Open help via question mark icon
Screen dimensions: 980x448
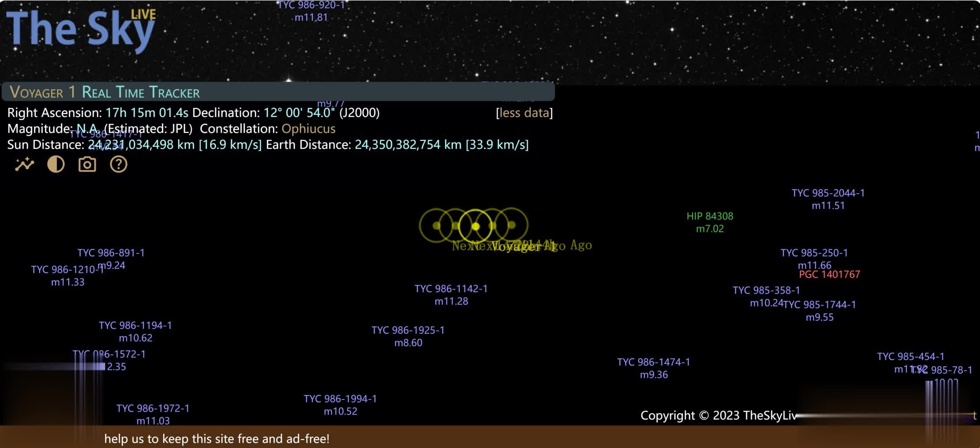point(119,165)
